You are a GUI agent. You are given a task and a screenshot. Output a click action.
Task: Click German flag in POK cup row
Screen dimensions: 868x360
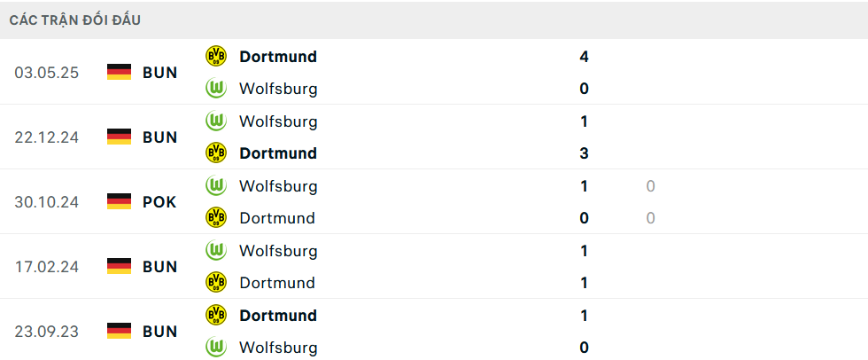click(x=119, y=202)
